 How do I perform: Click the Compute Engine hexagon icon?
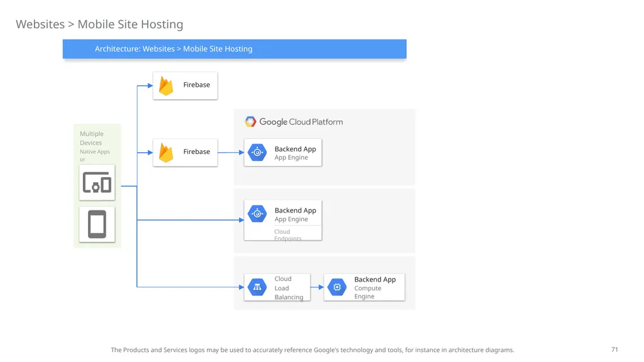coord(337,287)
